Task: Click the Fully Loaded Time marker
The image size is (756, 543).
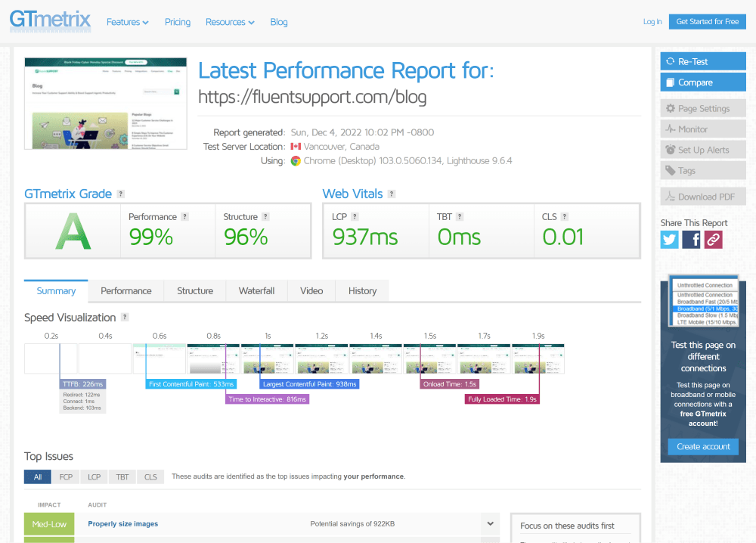Action: point(502,399)
